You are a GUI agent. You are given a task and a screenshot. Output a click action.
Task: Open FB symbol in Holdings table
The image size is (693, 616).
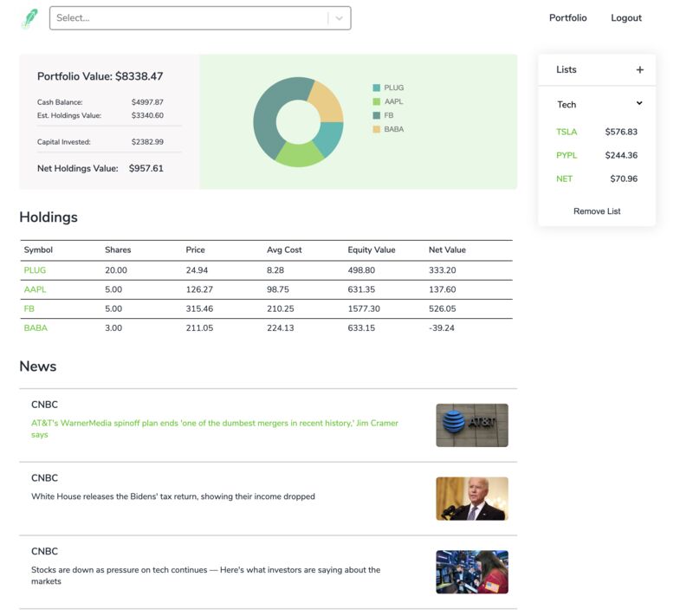tap(29, 308)
